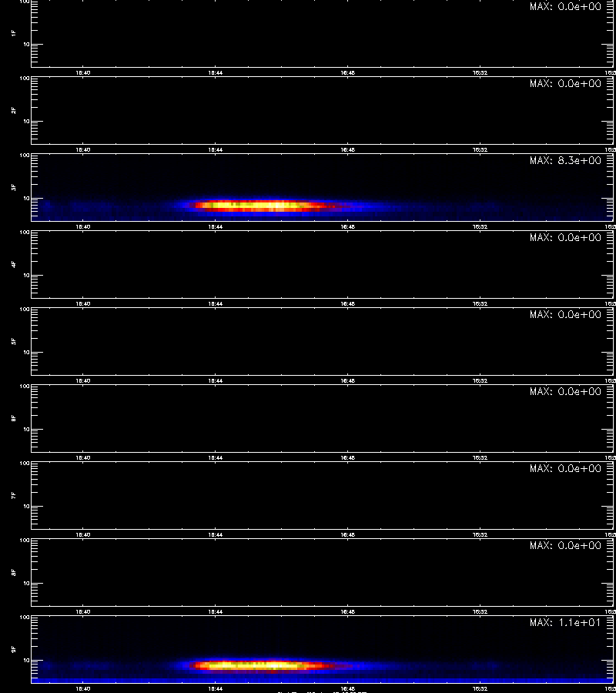The width and height of the screenshot is (616, 693).
Task: Click the 16:44 time tick label below the 1F panel
Action: coord(215,73)
